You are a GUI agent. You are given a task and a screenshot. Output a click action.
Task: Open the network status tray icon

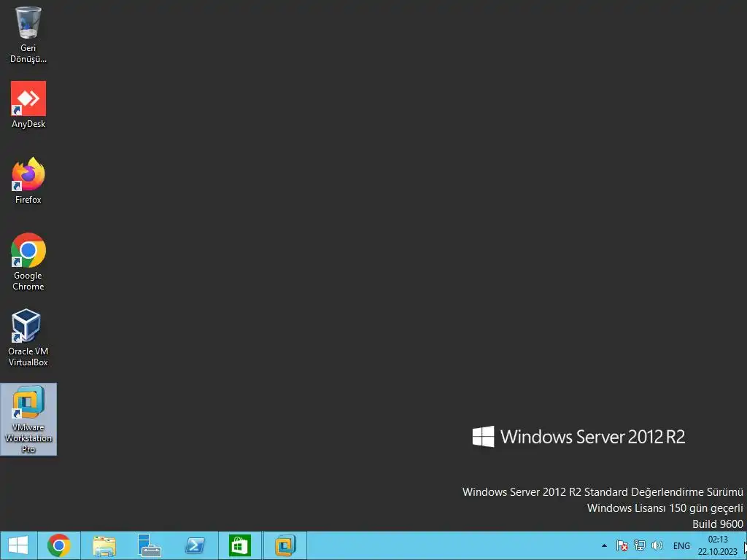[640, 545]
